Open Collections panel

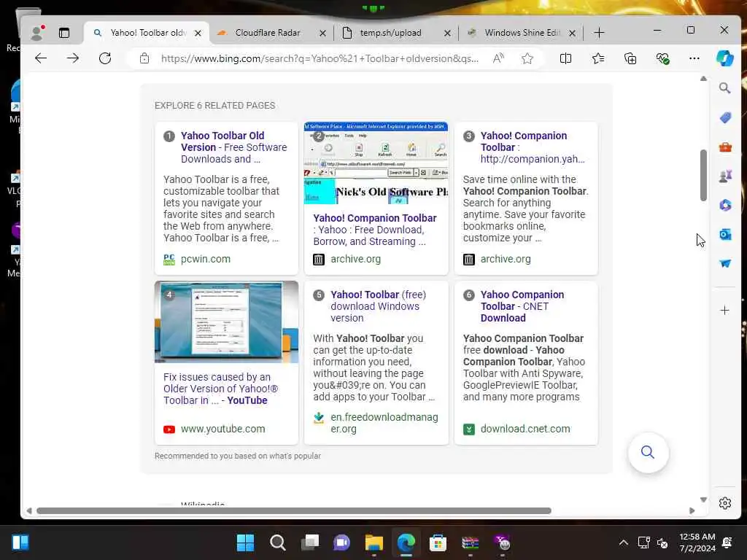(630, 58)
